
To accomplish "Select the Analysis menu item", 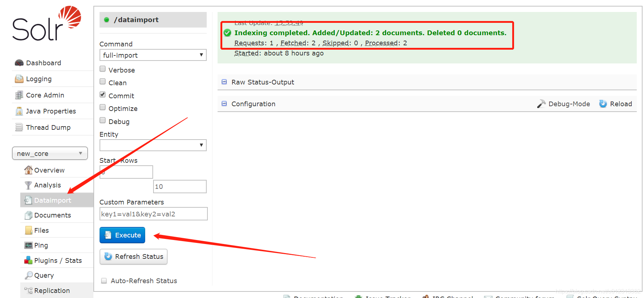I will coord(47,185).
